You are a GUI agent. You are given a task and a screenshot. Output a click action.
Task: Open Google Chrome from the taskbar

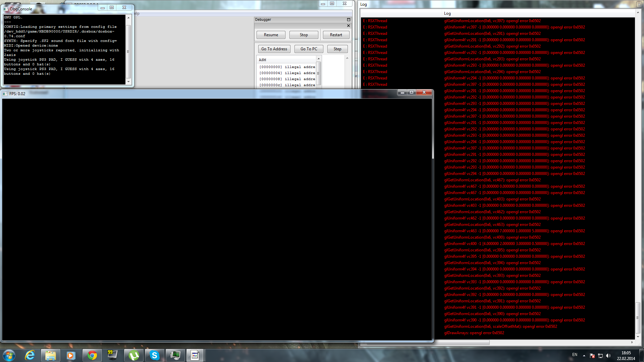[92, 355]
